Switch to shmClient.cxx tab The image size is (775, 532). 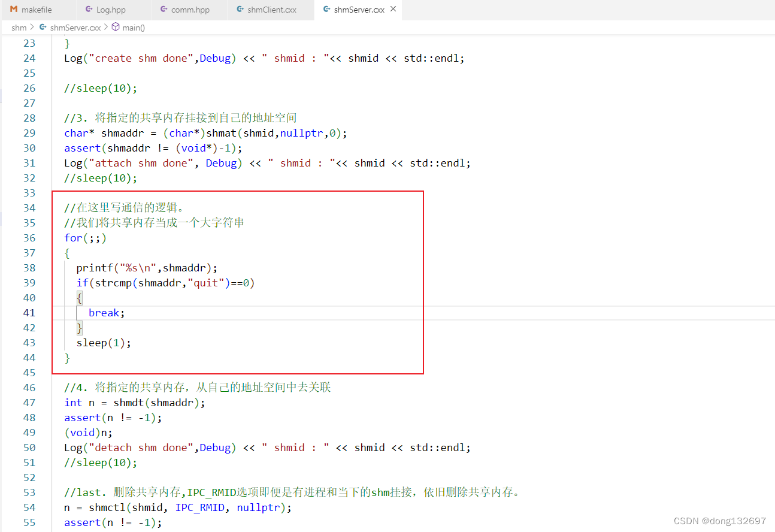point(271,10)
